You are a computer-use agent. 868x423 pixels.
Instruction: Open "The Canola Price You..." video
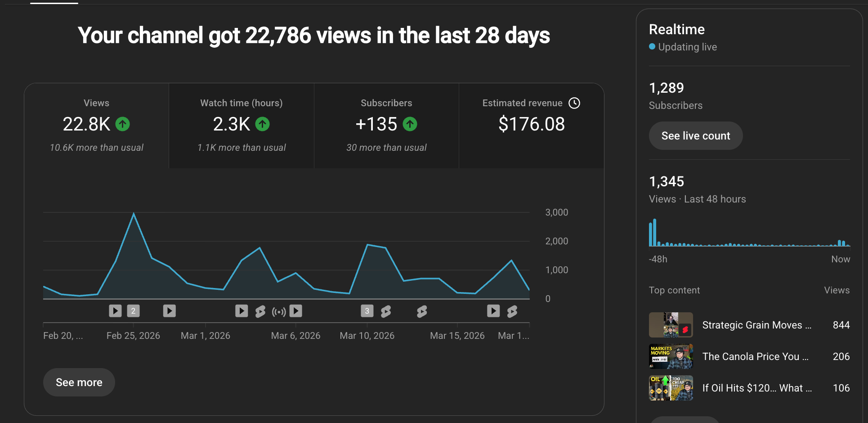click(756, 356)
